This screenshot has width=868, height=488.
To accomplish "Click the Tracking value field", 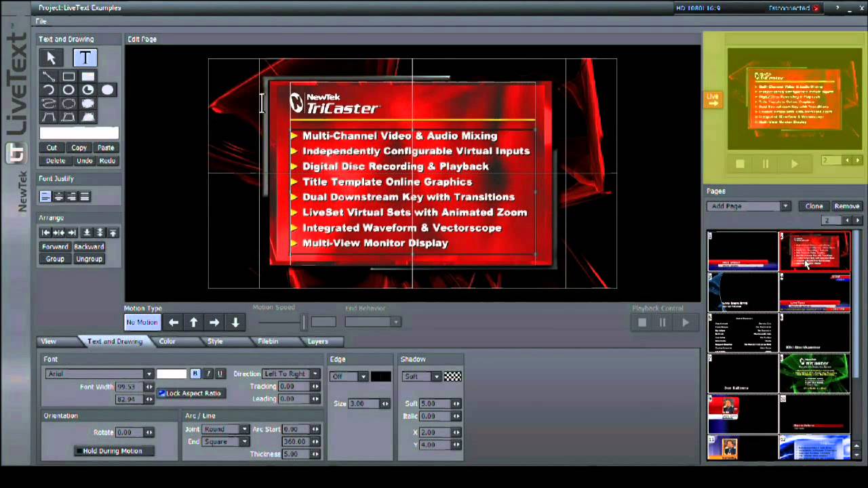I will (x=294, y=386).
